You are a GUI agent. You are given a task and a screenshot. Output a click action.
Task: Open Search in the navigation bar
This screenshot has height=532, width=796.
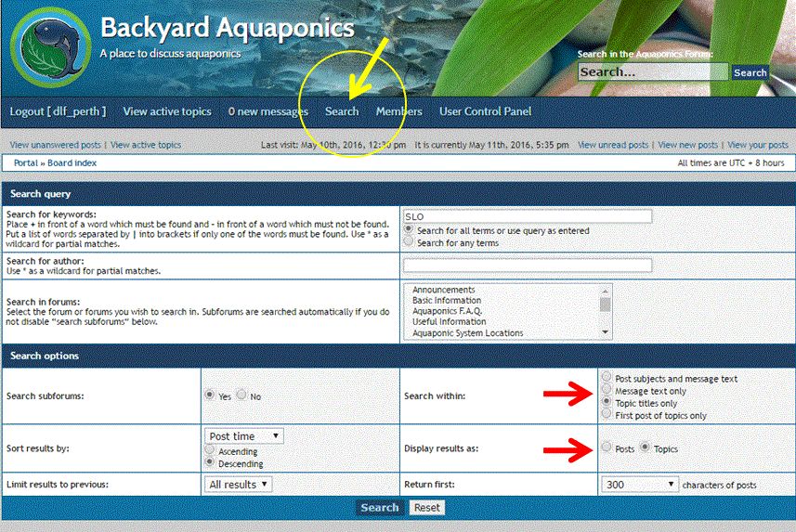[342, 111]
